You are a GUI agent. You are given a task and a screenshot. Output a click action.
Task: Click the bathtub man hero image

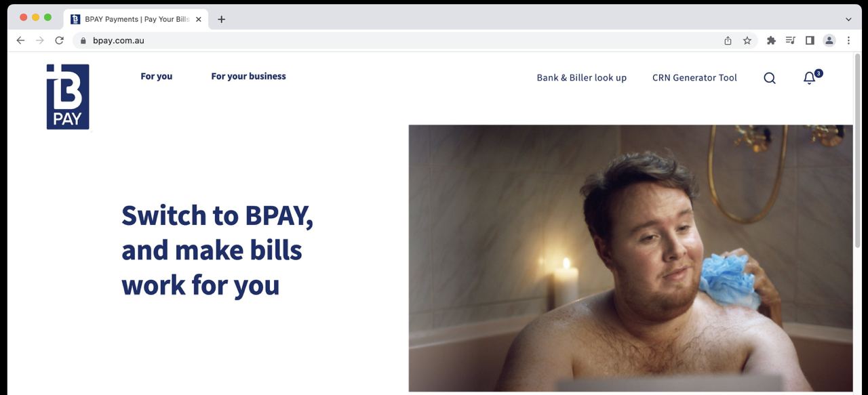coord(631,258)
